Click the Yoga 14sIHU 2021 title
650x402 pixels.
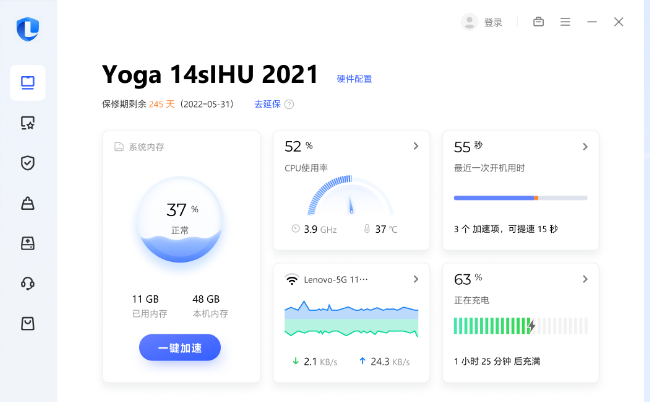(210, 75)
